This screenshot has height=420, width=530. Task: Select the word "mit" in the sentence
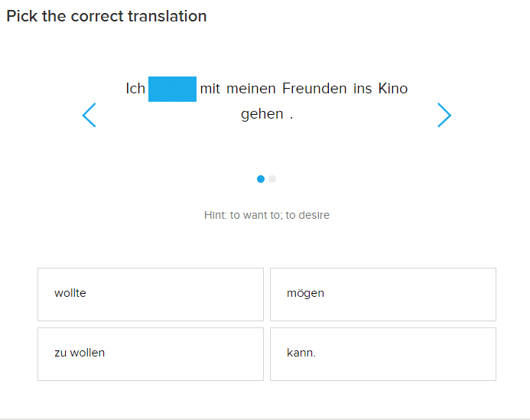coord(210,89)
